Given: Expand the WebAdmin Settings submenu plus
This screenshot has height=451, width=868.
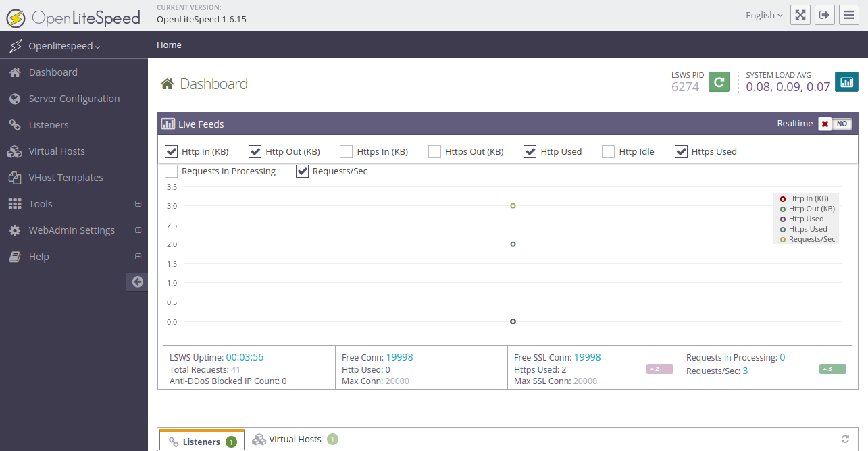Looking at the screenshot, I should tap(138, 230).
